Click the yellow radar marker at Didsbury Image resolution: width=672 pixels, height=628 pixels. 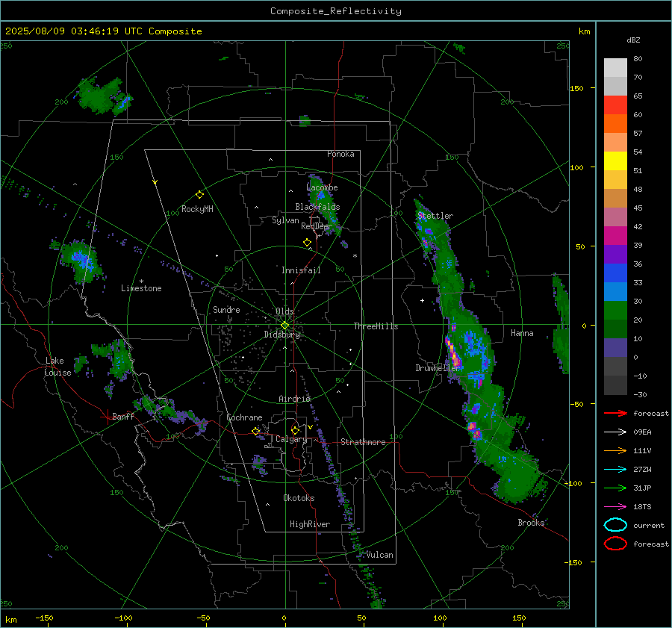pyautogui.click(x=284, y=326)
